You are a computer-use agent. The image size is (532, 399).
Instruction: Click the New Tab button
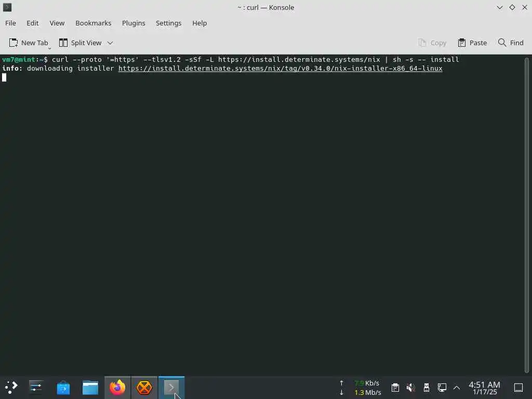coord(29,43)
